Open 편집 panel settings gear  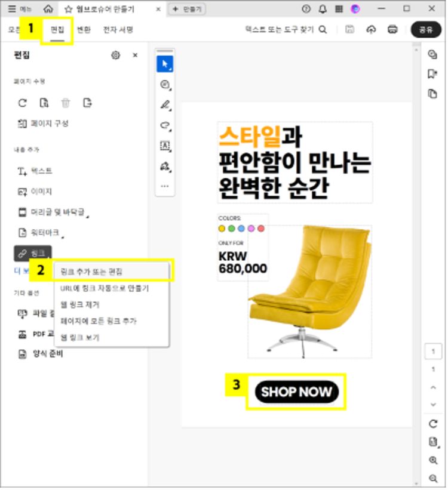coord(116,56)
